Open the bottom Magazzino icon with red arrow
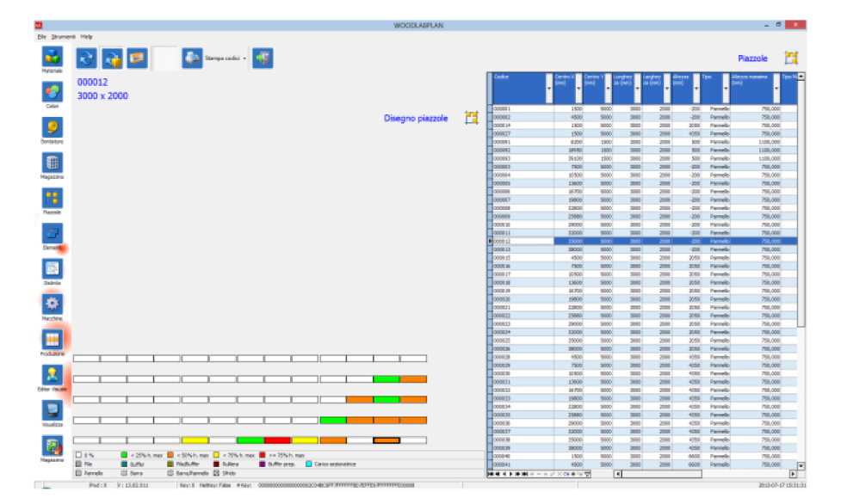This screenshot has width=841, height=504. (x=52, y=446)
